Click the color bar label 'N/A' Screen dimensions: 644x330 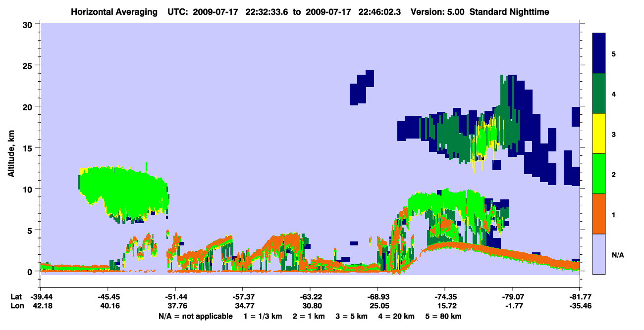(618, 255)
